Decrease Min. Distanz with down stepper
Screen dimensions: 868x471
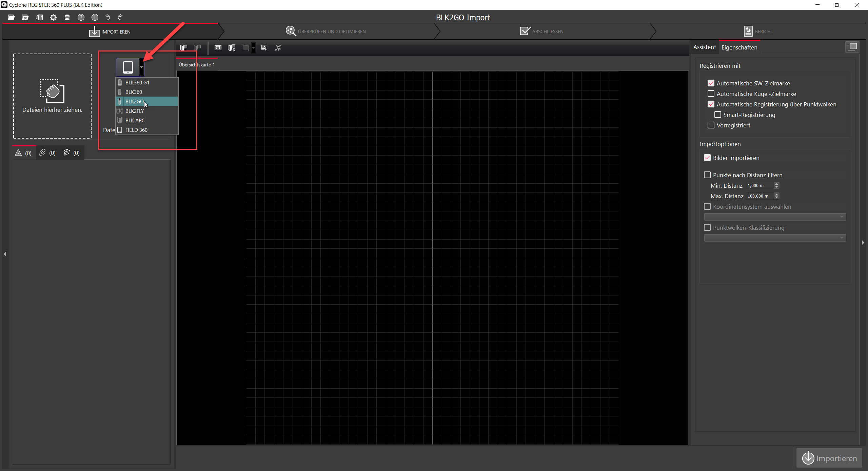click(x=777, y=187)
